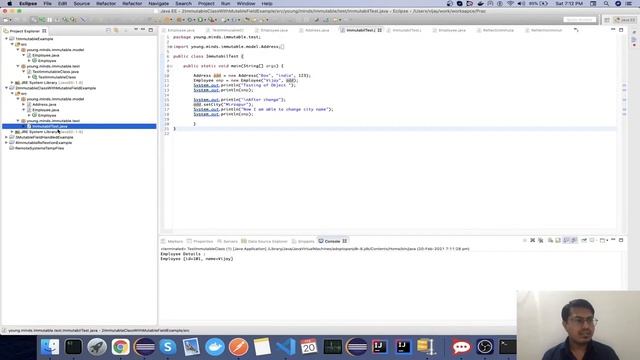Image resolution: width=640 pixels, height=360 pixels.
Task: Click Spotlight search in menu bar
Action: click(x=606, y=3)
